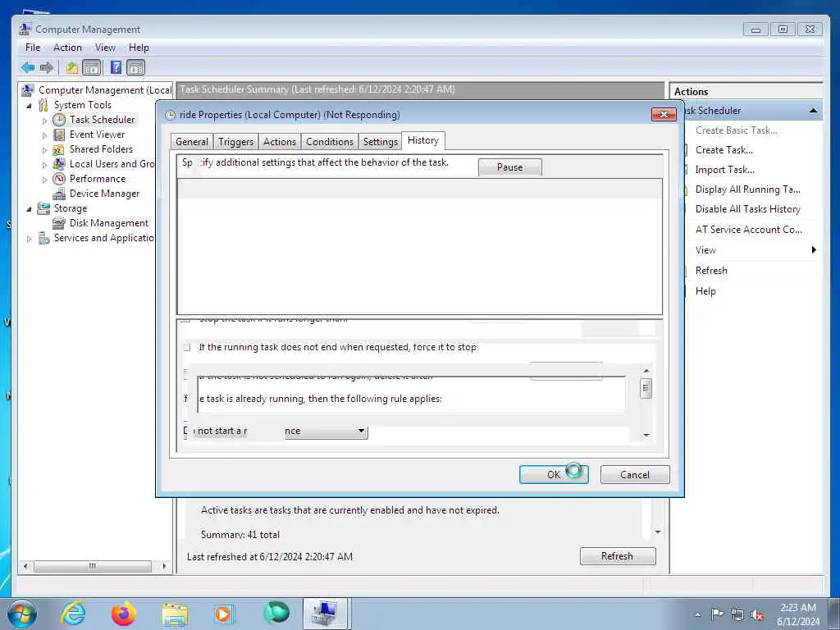Click the Performance monitor icon

pos(59,179)
